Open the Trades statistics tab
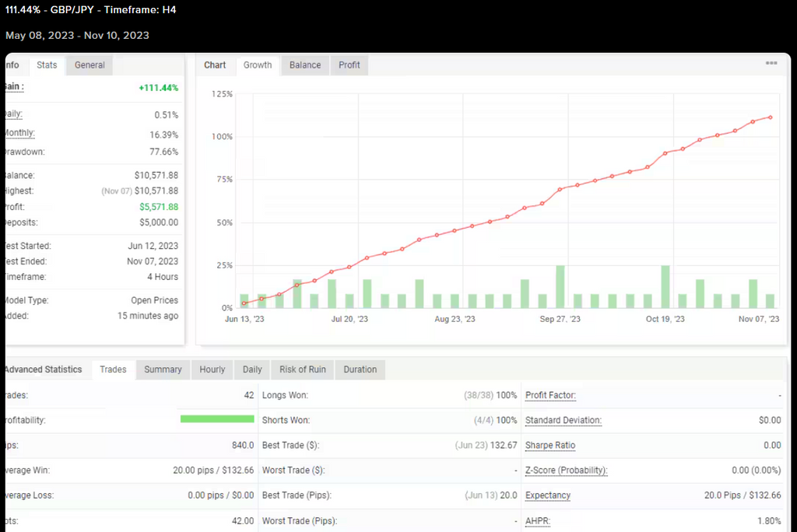797x532 pixels. coord(113,369)
